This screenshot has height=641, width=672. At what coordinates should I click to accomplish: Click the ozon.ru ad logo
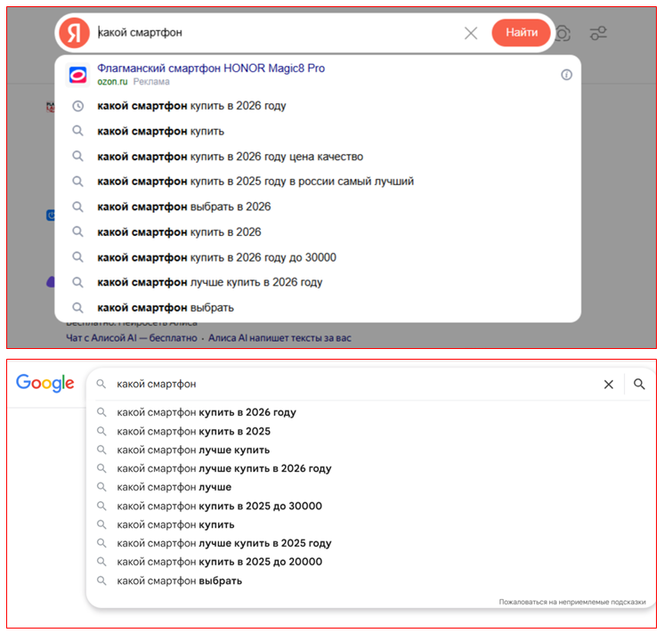pos(78,75)
